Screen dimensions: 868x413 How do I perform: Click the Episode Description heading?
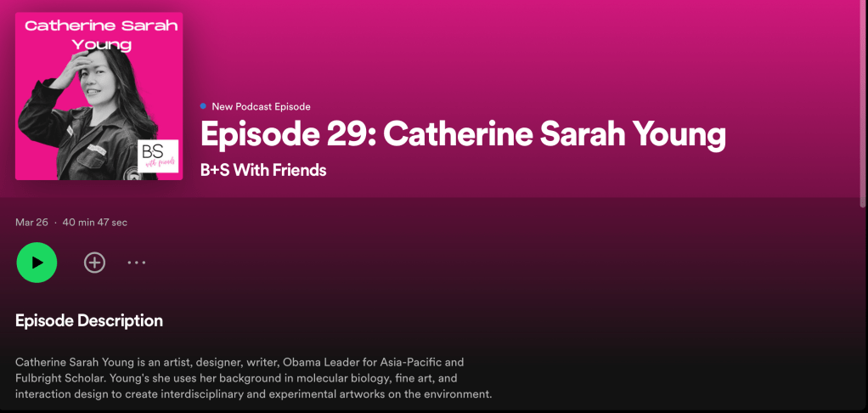[x=89, y=320]
